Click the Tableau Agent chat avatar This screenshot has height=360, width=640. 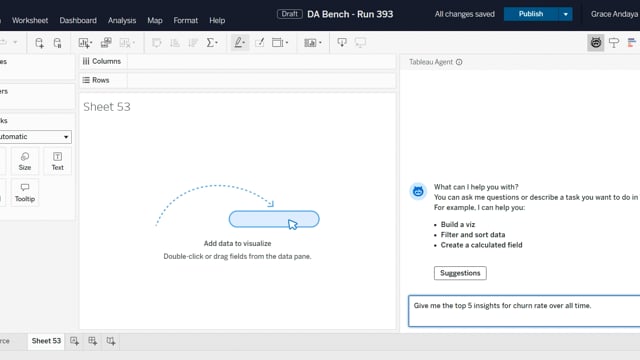(x=418, y=191)
